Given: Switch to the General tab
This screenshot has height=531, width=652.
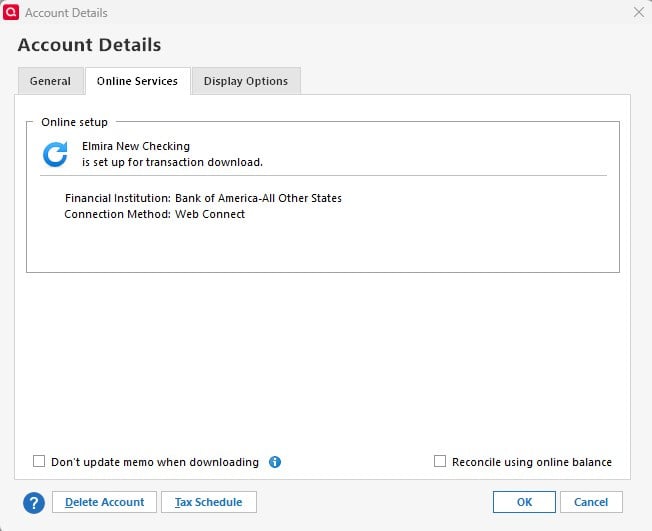Looking at the screenshot, I should point(50,81).
